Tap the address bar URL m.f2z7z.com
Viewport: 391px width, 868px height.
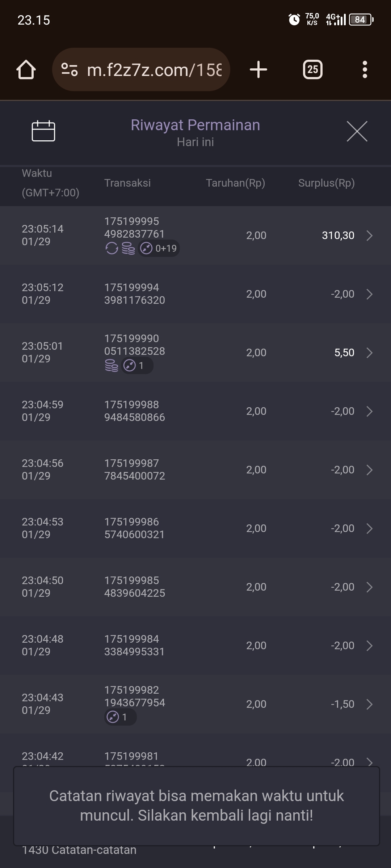pyautogui.click(x=154, y=70)
